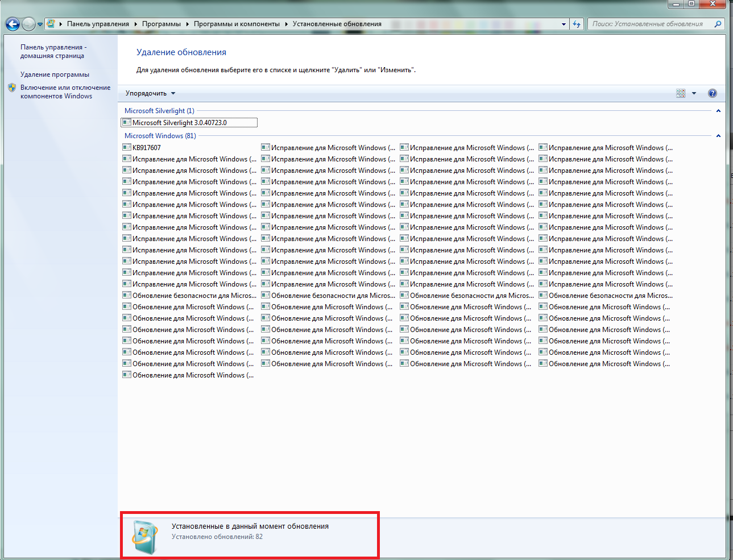Click the Forward navigation arrow button
The height and width of the screenshot is (560, 733).
28,24
